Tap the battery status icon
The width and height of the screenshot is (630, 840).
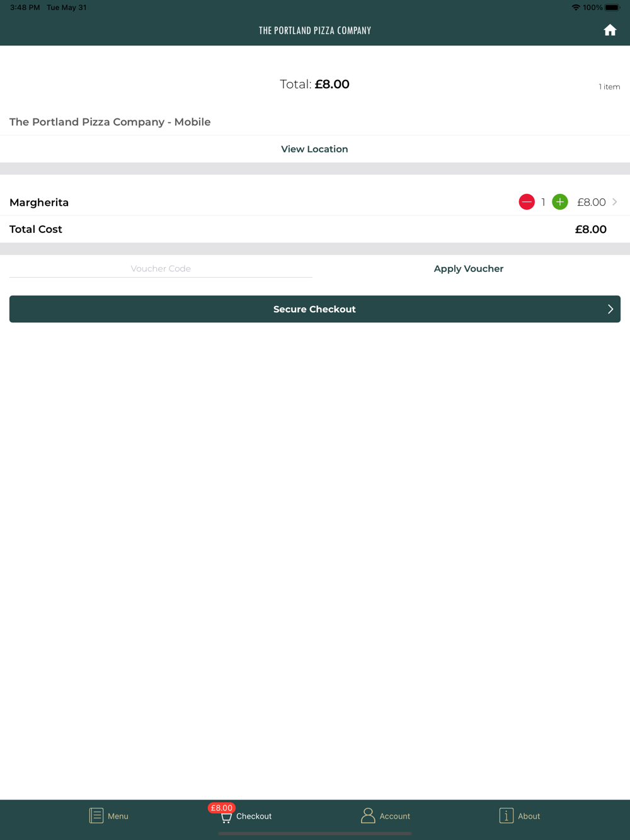[x=612, y=8]
